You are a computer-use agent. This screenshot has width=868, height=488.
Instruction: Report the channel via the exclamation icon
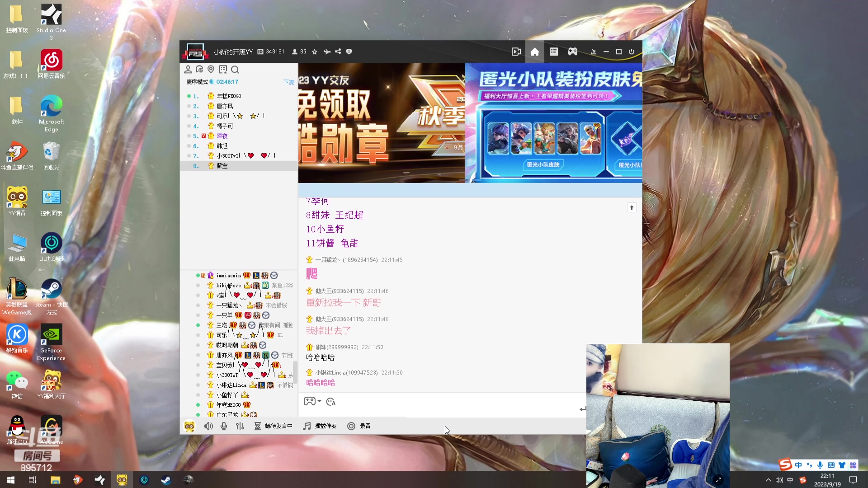point(349,52)
